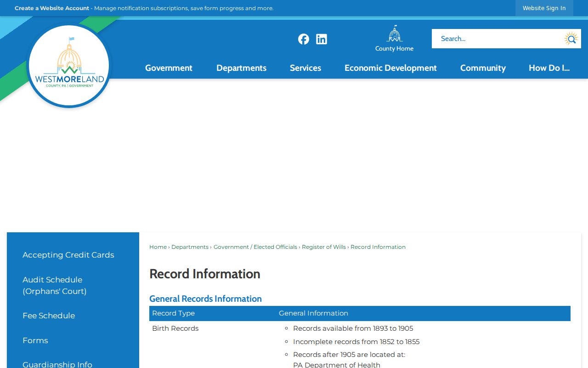
Task: Go to Home breadcrumb
Action: 158,247
